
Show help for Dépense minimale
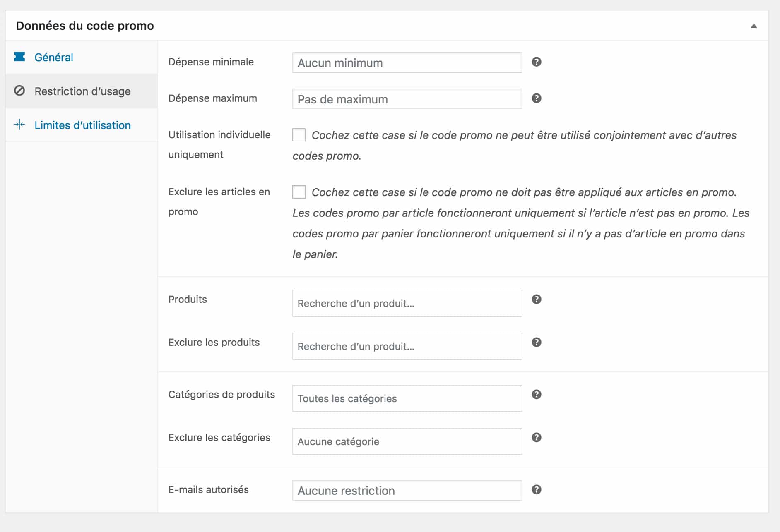[537, 62]
